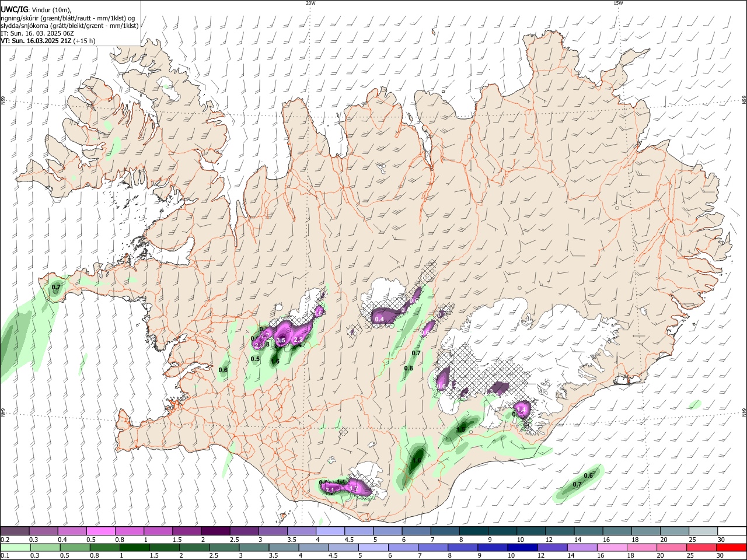
Task: Click the 1.4 value on the southeastern purple patch
Action: [522, 411]
